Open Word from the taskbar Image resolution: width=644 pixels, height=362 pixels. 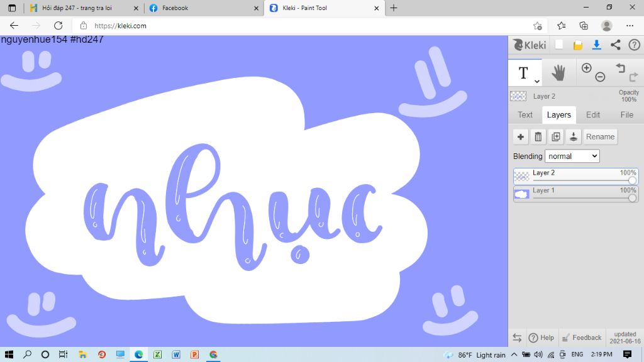[176, 354]
